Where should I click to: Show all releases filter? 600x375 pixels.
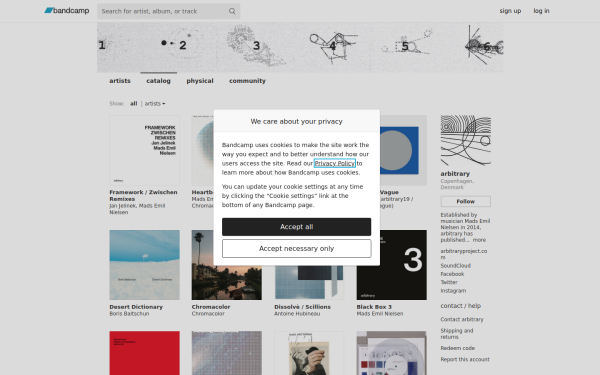(134, 103)
